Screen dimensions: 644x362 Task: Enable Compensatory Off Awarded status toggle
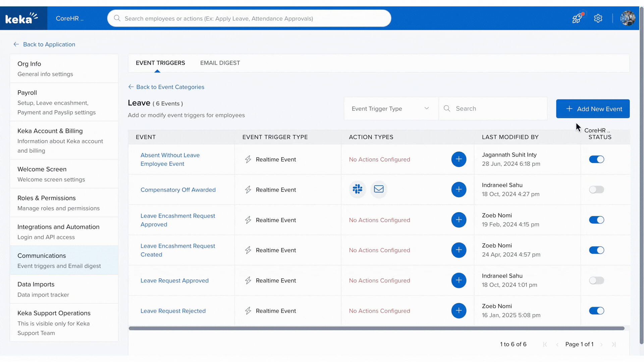tap(596, 190)
